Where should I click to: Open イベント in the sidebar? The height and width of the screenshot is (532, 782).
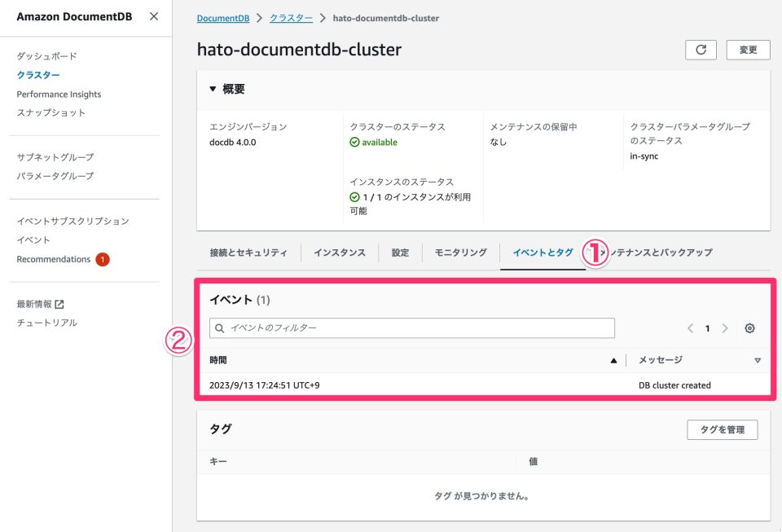[33, 240]
